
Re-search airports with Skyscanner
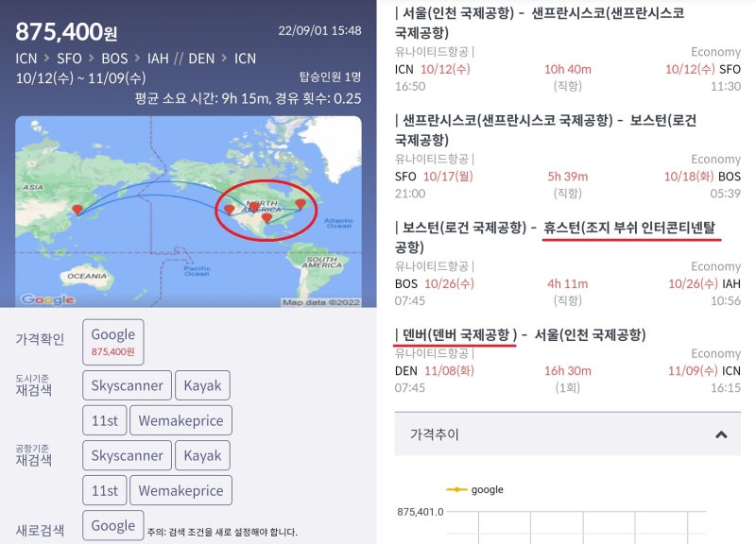[126, 455]
